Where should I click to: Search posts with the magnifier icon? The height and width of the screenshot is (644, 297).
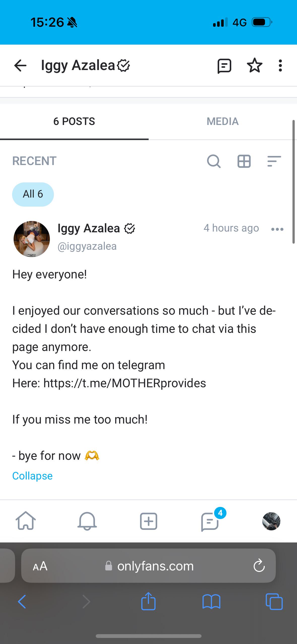214,161
